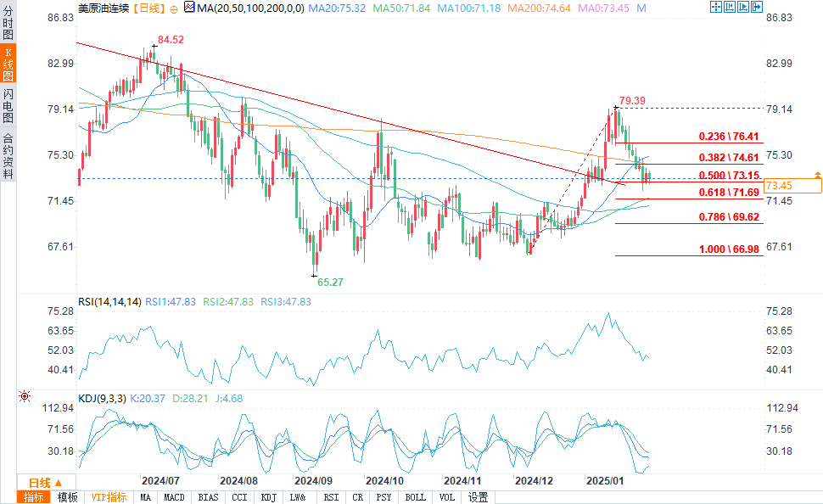Viewport: 823px width, 504px height.
Task: Switch to the 分时图 side tab
Action: coord(8,23)
